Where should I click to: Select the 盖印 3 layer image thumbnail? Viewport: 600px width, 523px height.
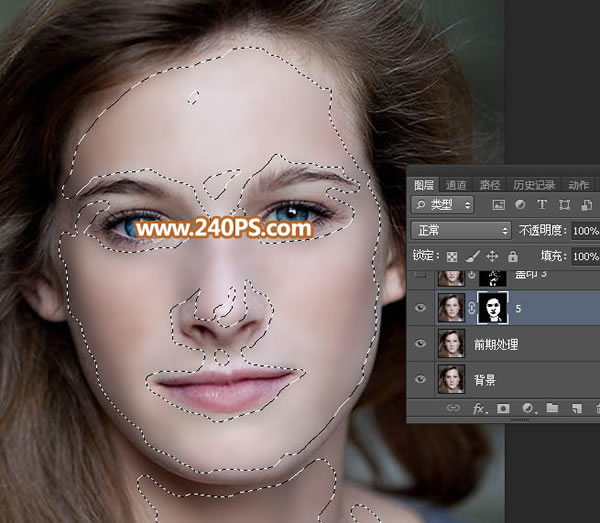pyautogui.click(x=452, y=278)
